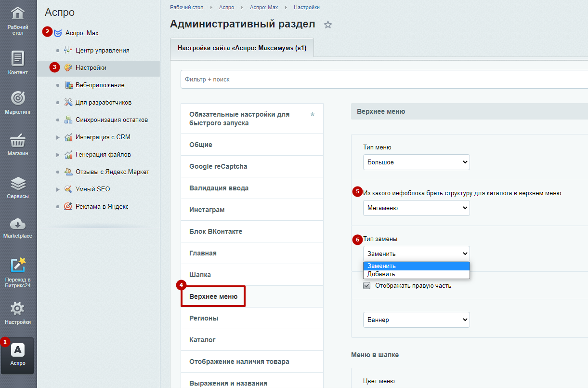
Task: Open the Контент section icon
Action: (18, 58)
